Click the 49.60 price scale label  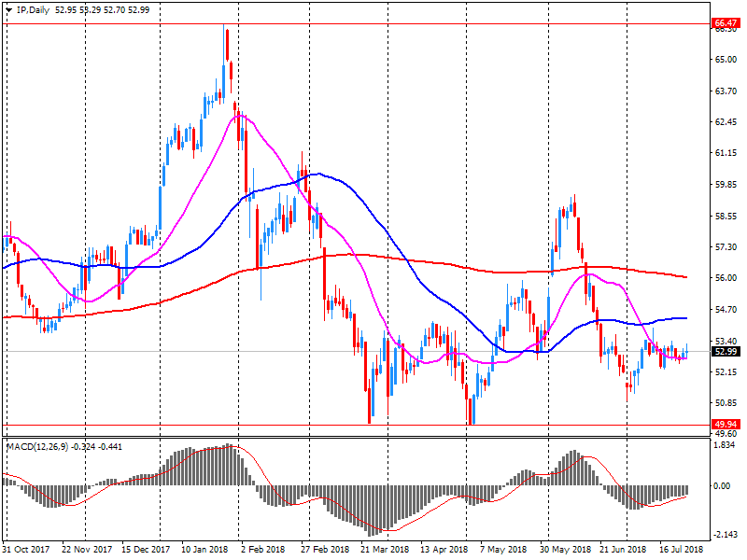726,434
